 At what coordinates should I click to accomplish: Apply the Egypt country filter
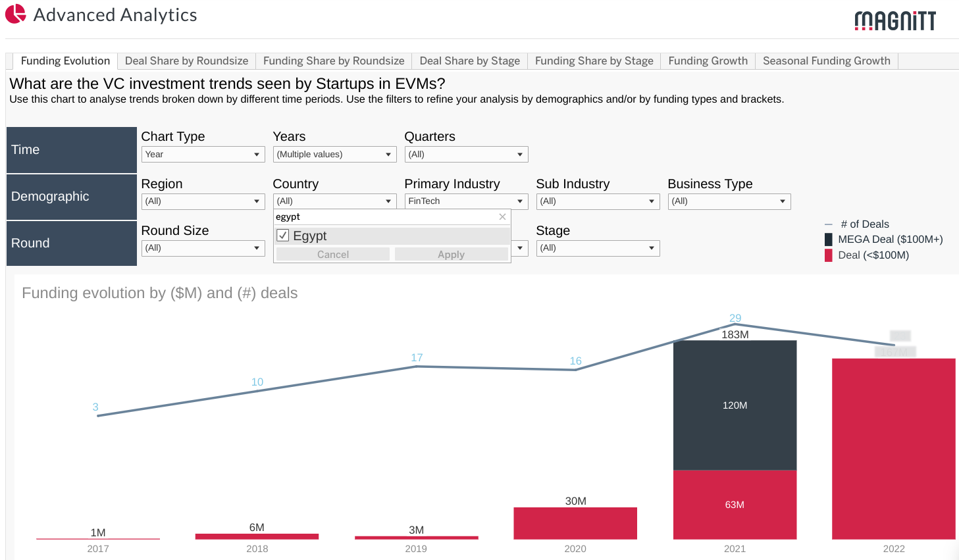tap(452, 255)
